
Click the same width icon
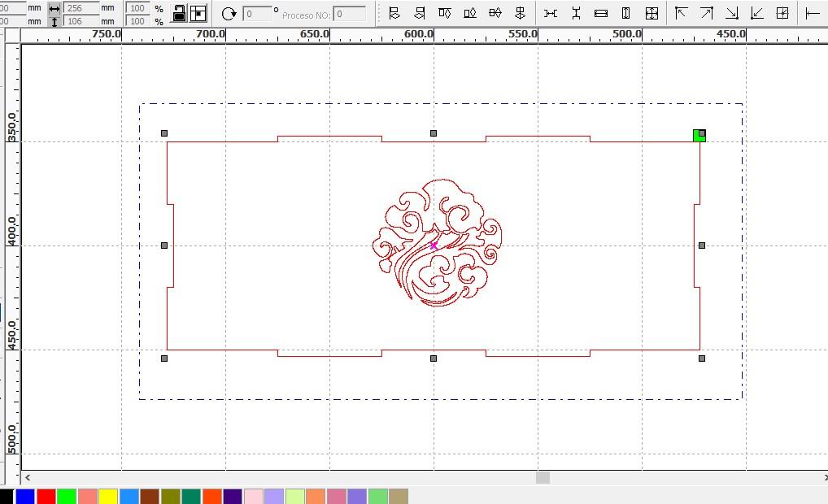pos(601,13)
